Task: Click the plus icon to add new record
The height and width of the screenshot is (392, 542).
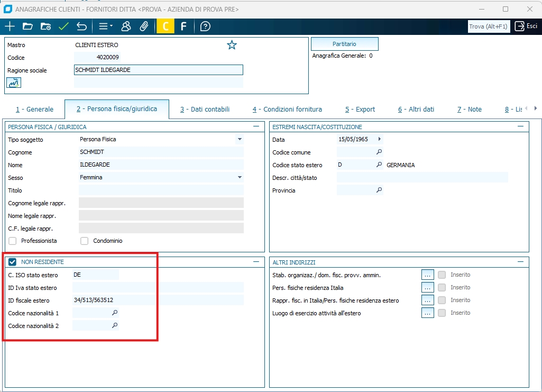Action: 10,26
